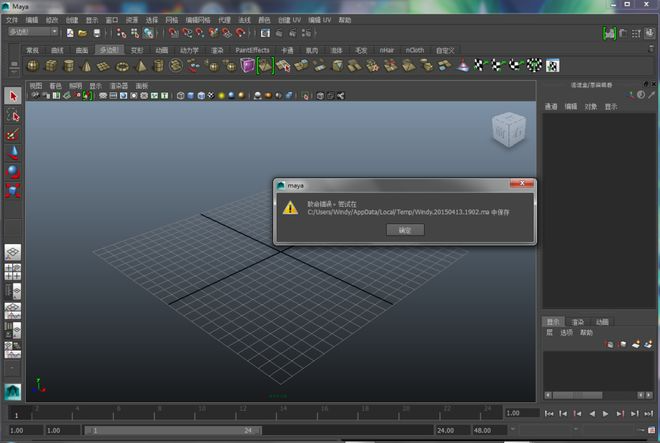Toggle Tool Settings display button
660x443 pixels.
pyautogui.click(x=636, y=33)
